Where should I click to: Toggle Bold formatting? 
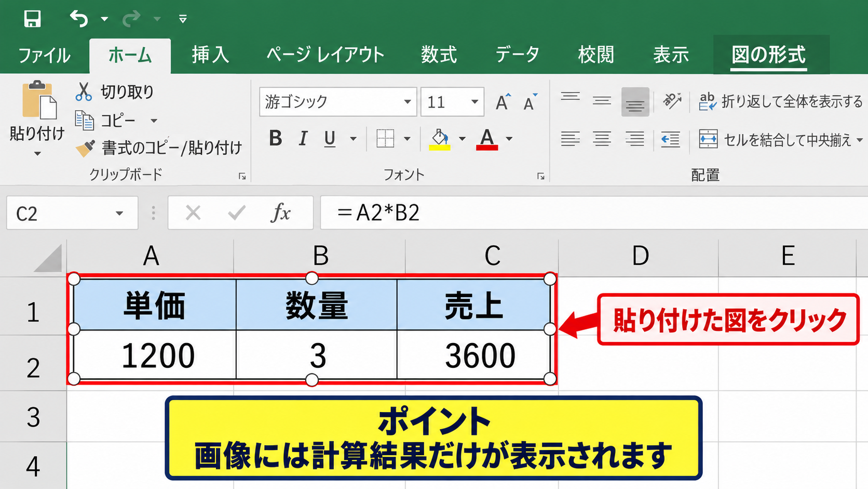click(276, 139)
